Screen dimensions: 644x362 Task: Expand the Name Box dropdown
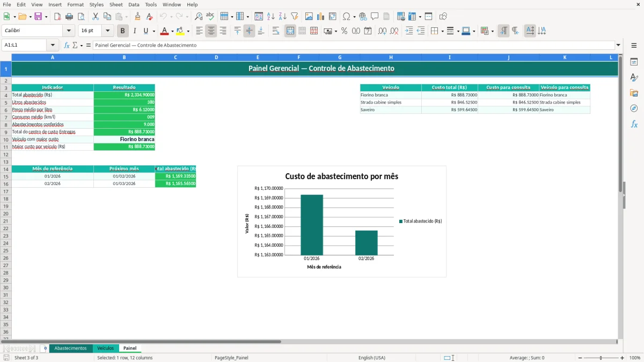(53, 45)
